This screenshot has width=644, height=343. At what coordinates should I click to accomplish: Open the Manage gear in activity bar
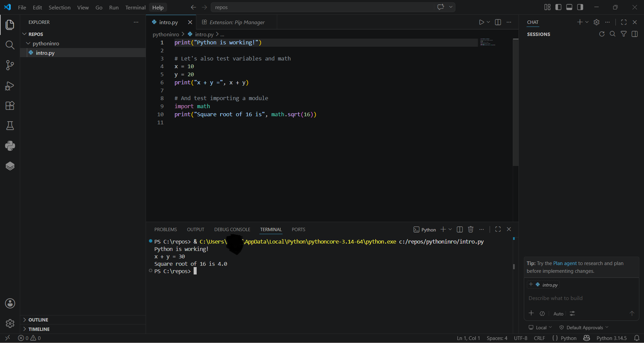coord(10,323)
